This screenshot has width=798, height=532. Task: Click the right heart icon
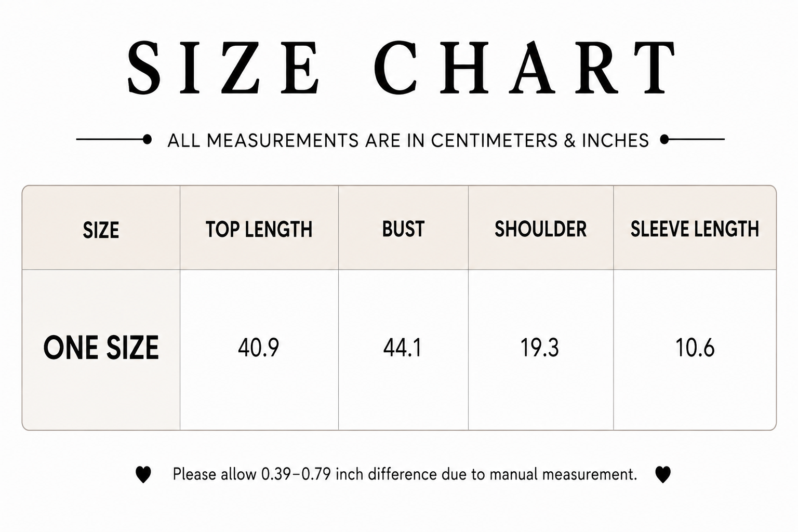coord(663,475)
